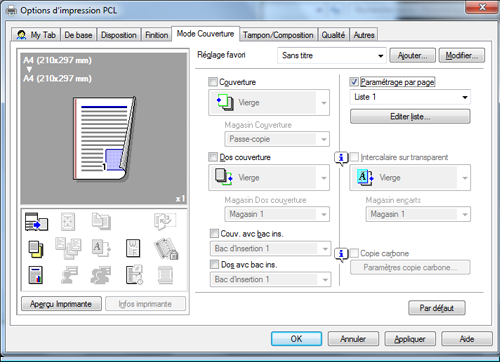500x362 pixels.
Task: Uncheck Paramétrage par page checkbox
Action: click(x=354, y=82)
